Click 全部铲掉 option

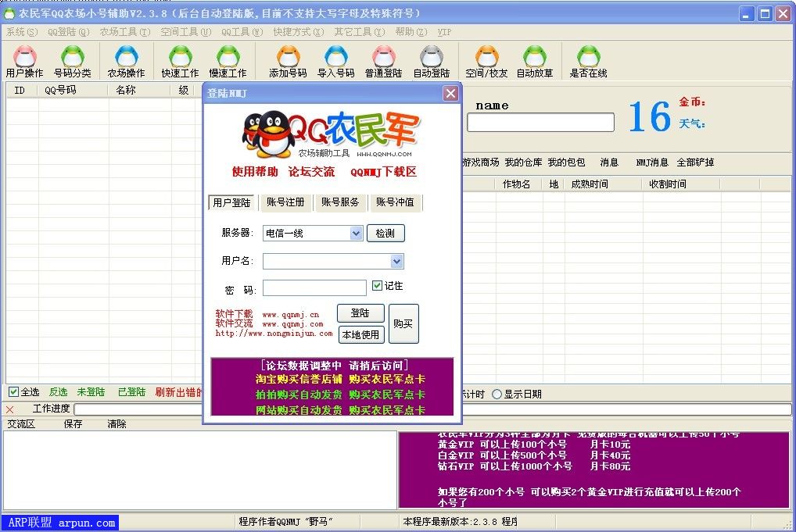[x=695, y=162]
